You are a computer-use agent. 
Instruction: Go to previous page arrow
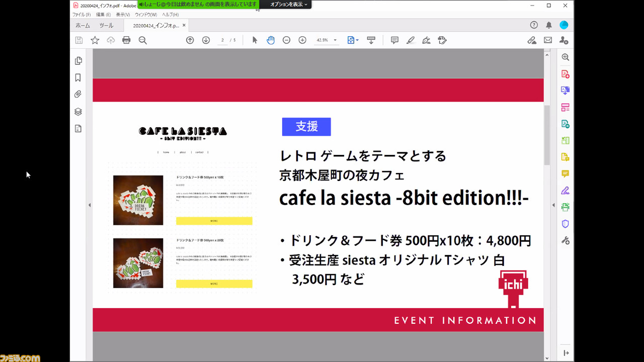click(190, 40)
